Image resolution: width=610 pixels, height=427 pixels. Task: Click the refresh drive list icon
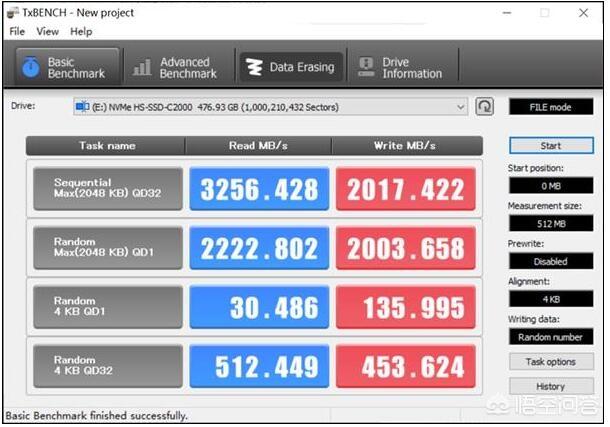click(x=484, y=107)
